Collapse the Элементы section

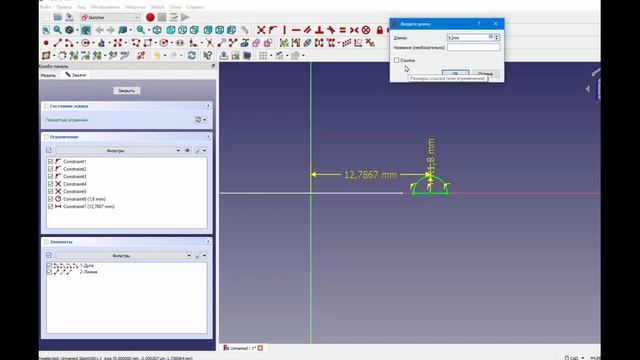click(x=208, y=242)
